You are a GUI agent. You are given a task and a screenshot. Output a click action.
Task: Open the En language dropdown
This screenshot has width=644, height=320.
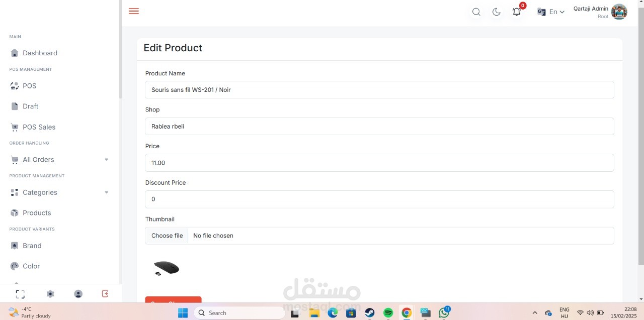pyautogui.click(x=551, y=12)
